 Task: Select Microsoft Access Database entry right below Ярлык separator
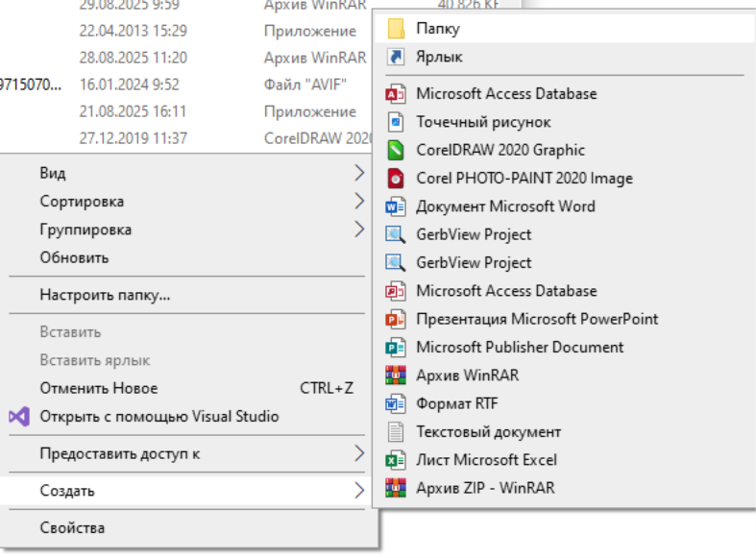(x=564, y=94)
